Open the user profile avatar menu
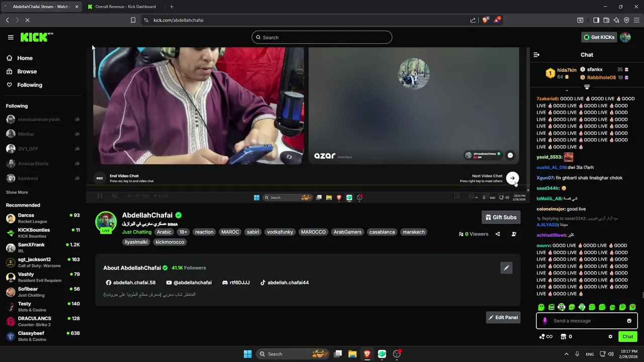The height and width of the screenshot is (362, 644). (625, 37)
